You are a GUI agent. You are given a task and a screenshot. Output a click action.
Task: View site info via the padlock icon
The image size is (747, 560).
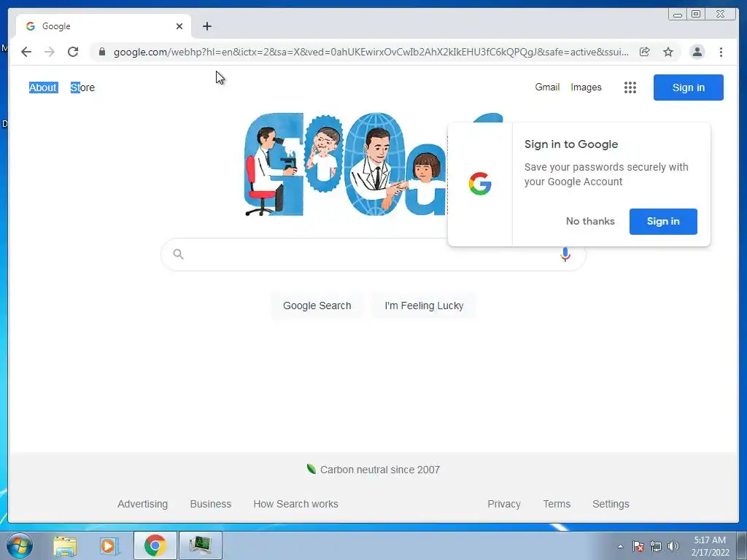[102, 52]
